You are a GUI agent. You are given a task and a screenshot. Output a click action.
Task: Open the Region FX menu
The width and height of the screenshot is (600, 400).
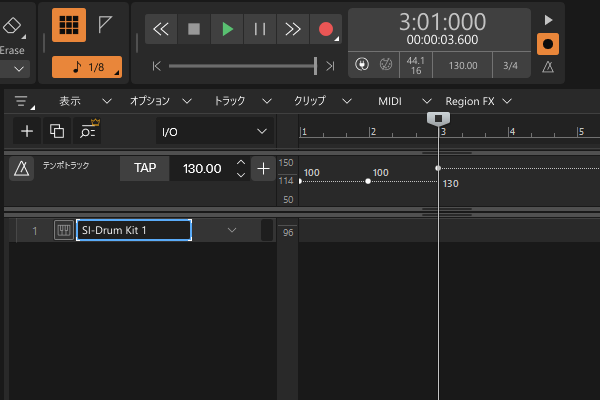[478, 101]
